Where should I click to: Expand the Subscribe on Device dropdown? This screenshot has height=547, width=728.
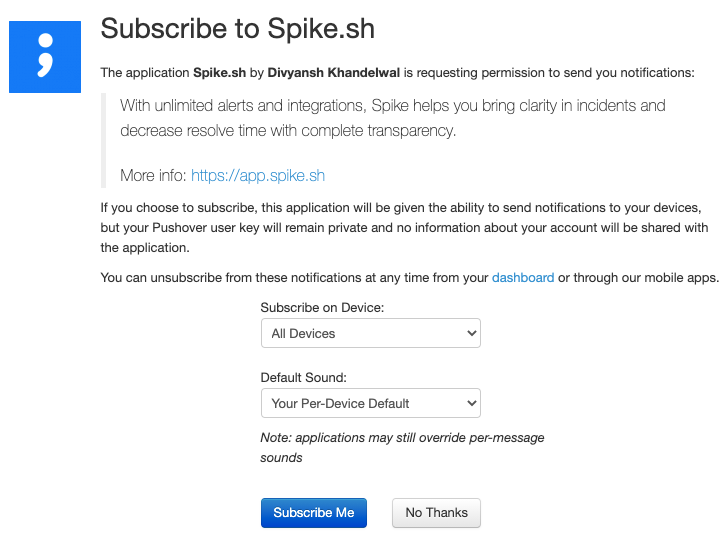pos(370,333)
